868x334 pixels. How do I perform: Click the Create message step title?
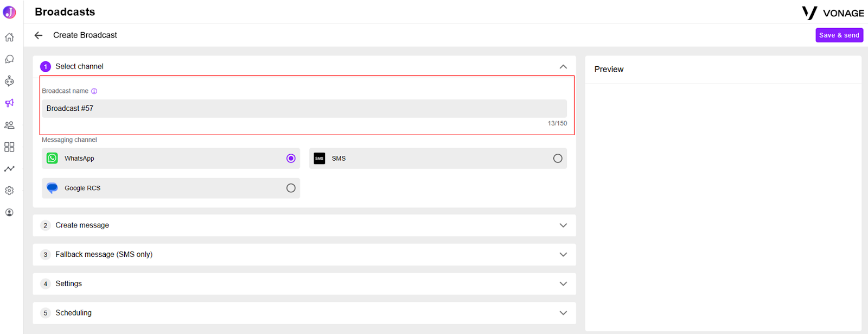click(x=82, y=225)
